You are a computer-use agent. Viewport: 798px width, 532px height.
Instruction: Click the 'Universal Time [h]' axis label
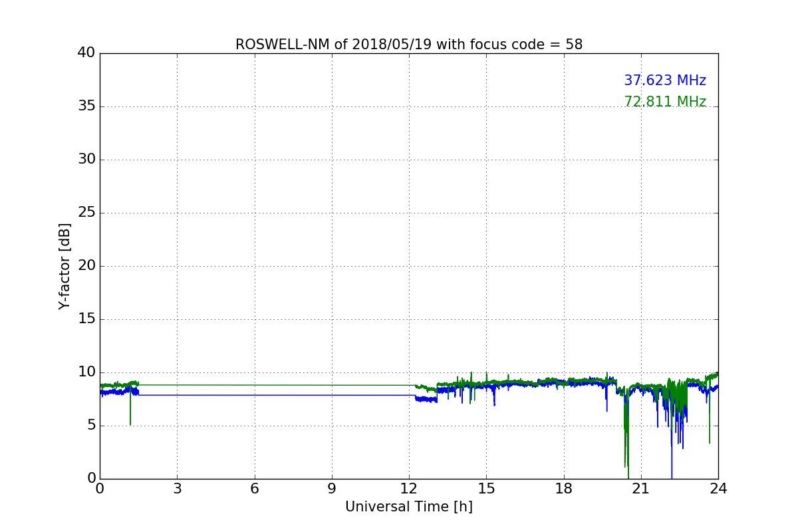(409, 507)
